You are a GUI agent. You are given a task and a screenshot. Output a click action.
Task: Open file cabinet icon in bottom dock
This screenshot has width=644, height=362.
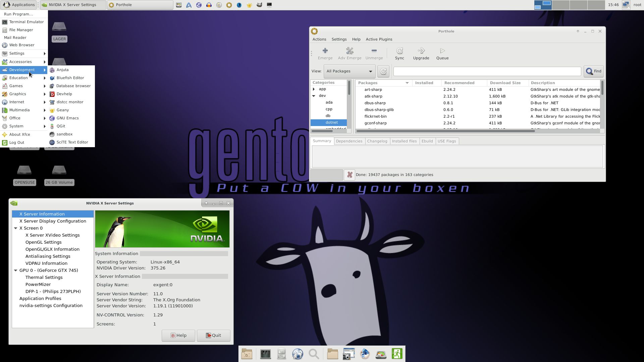[x=281, y=354]
